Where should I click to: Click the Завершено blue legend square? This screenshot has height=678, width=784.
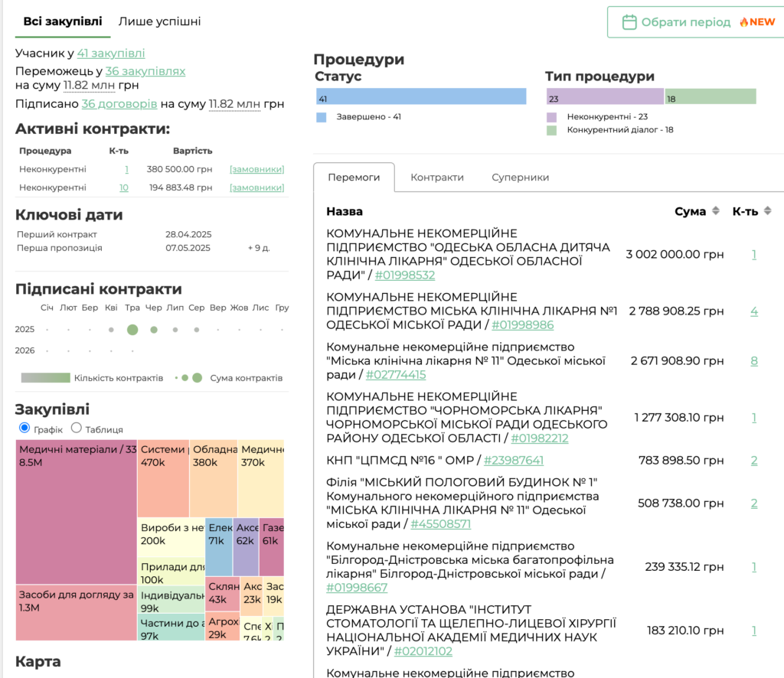click(321, 117)
